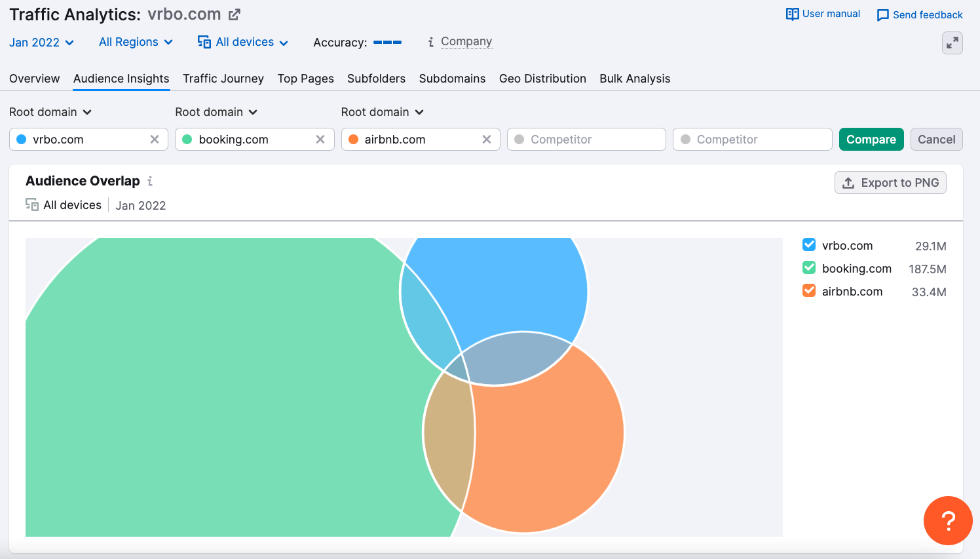
Task: Click the Export to PNG button
Action: coord(890,183)
